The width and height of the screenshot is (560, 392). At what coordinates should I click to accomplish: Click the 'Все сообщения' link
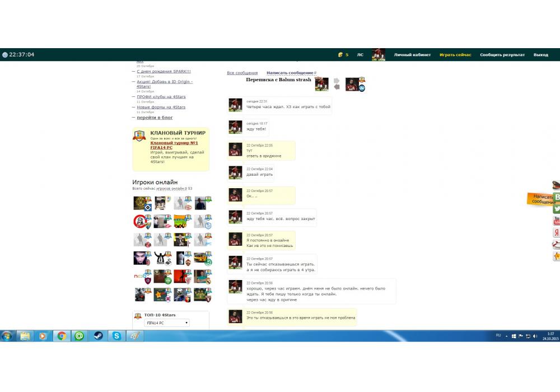pos(242,73)
